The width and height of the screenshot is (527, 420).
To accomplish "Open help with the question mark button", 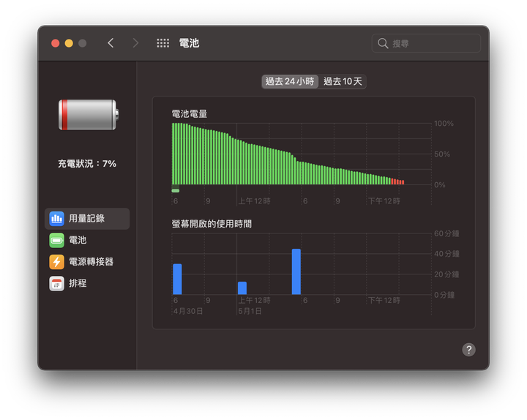I will click(x=468, y=350).
